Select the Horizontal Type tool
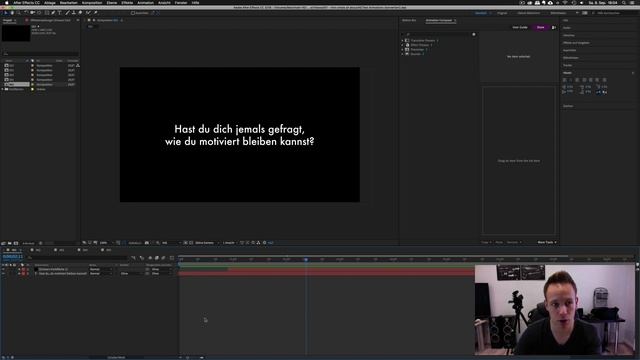This screenshot has width=640, height=360. click(60, 13)
